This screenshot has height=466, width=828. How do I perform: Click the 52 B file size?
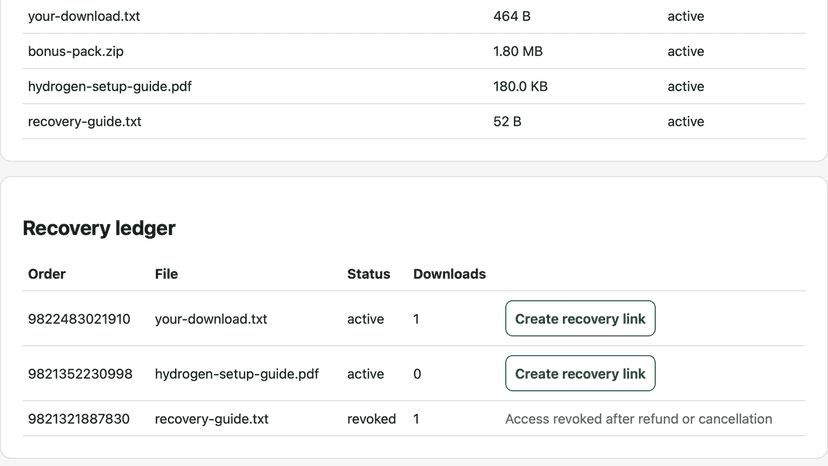coord(507,122)
